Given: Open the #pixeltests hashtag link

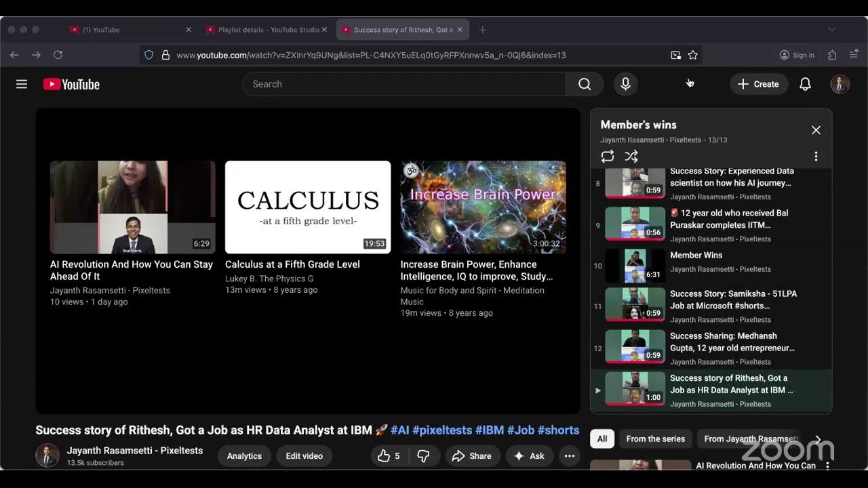Looking at the screenshot, I should click(x=442, y=430).
